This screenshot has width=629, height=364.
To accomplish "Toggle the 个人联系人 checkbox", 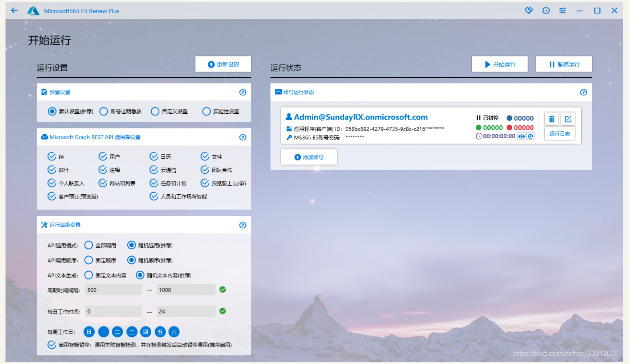I will click(52, 183).
